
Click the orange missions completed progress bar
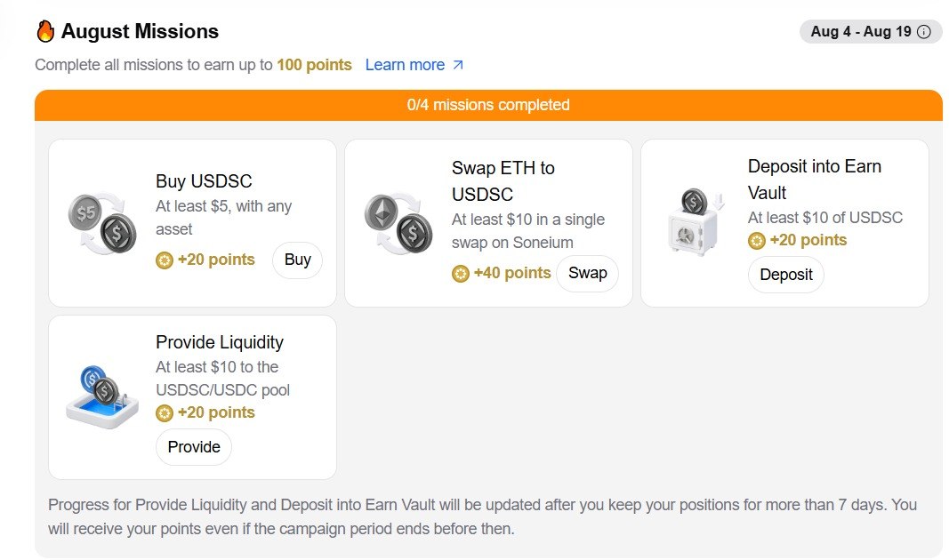(488, 105)
